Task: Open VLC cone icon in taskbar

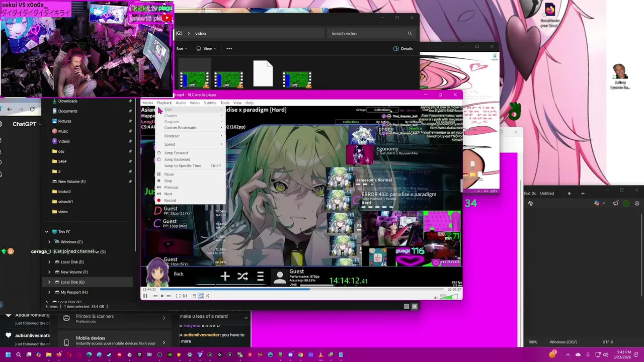Action: 320,354
